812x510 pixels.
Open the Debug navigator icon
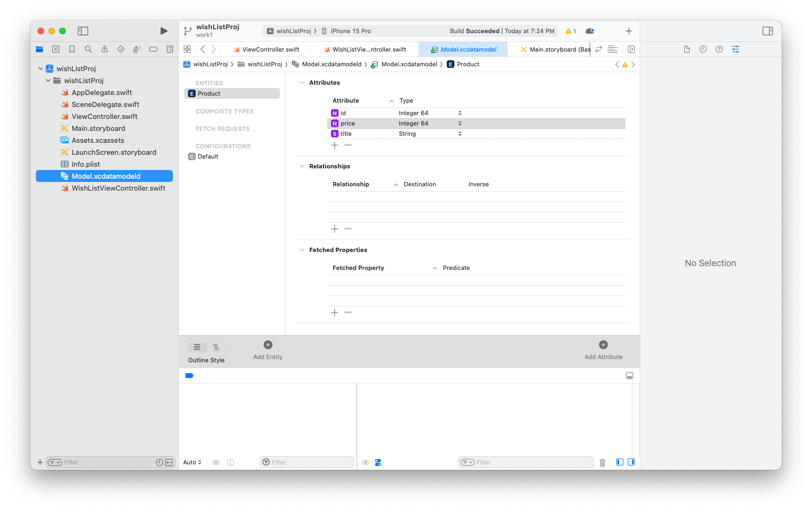pyautogui.click(x=137, y=49)
